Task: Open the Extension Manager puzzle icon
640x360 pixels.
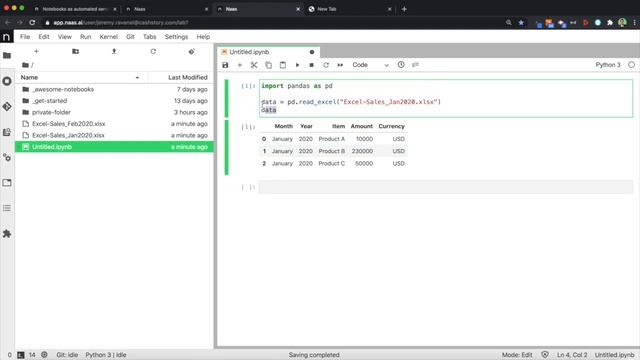Action: point(7,233)
